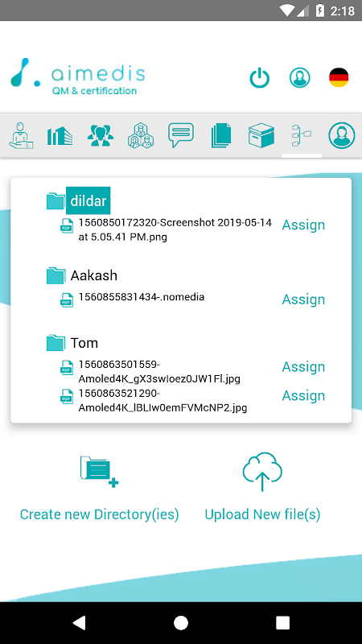
Task: Tap the new directory folder-plus icon
Action: tap(99, 472)
